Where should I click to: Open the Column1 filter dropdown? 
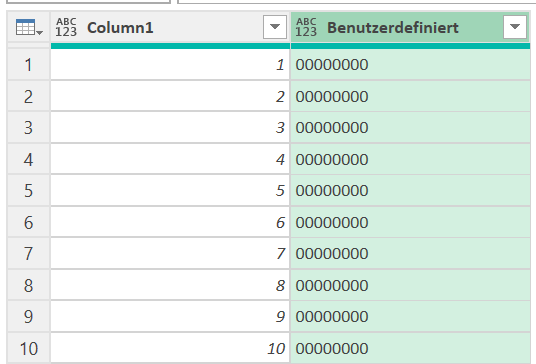[275, 27]
